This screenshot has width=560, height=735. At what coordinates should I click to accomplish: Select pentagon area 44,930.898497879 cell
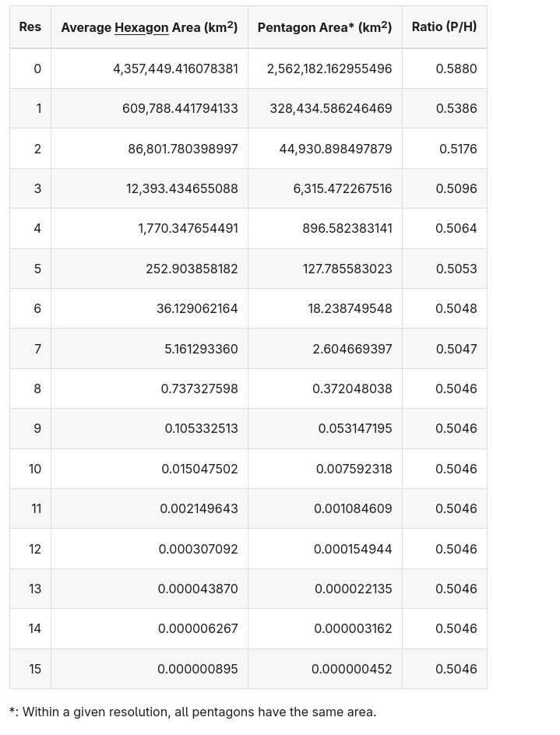(336, 149)
